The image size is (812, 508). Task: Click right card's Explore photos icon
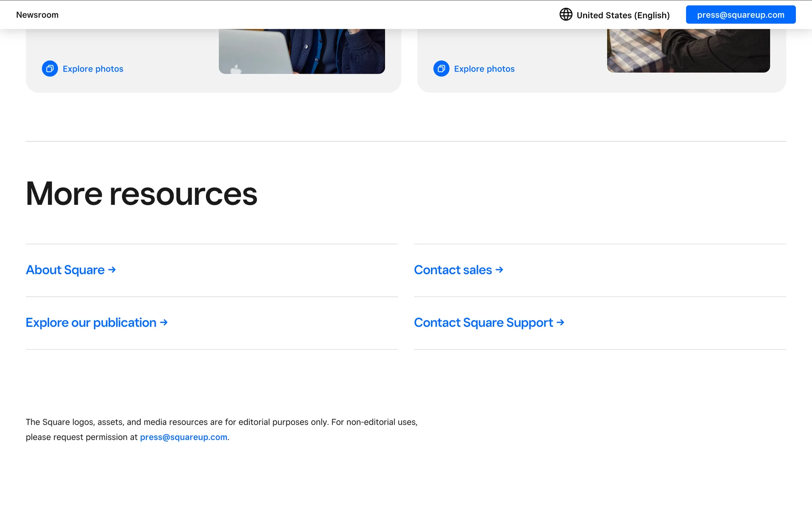pos(441,69)
